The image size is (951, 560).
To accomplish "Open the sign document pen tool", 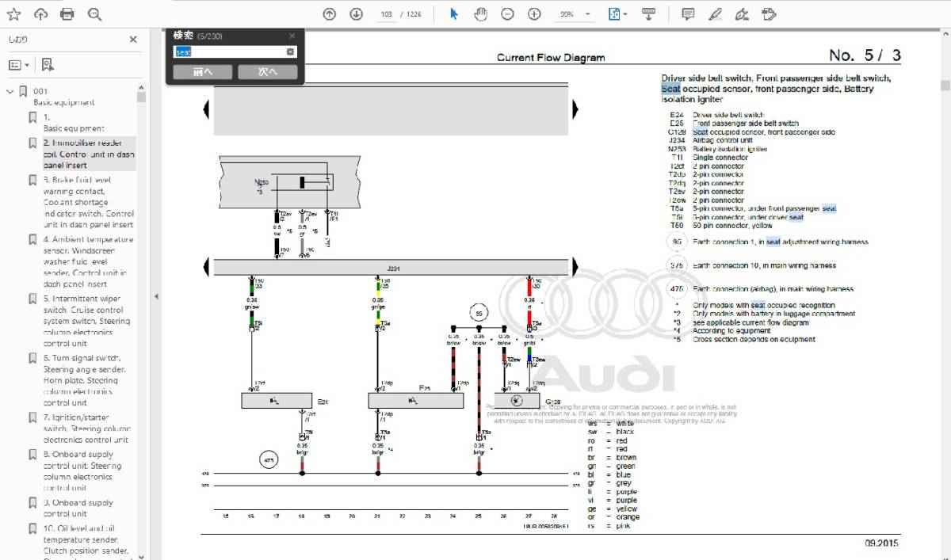I will coord(742,14).
